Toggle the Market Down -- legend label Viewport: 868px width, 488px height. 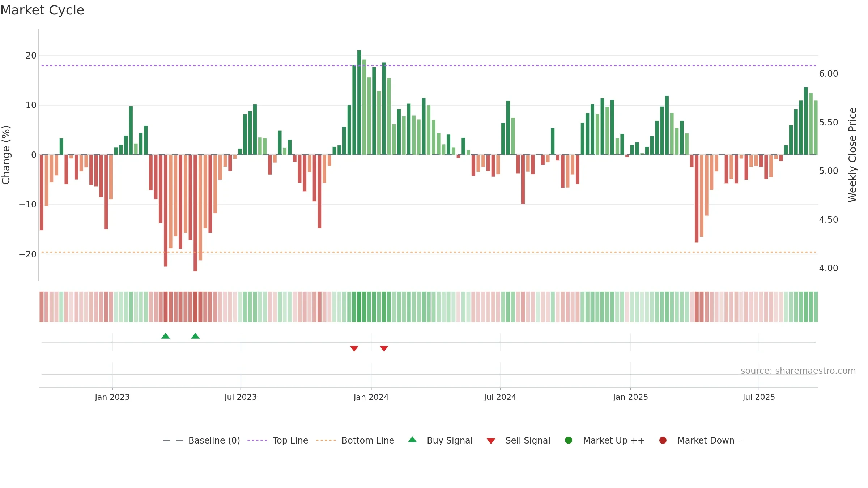(x=710, y=440)
